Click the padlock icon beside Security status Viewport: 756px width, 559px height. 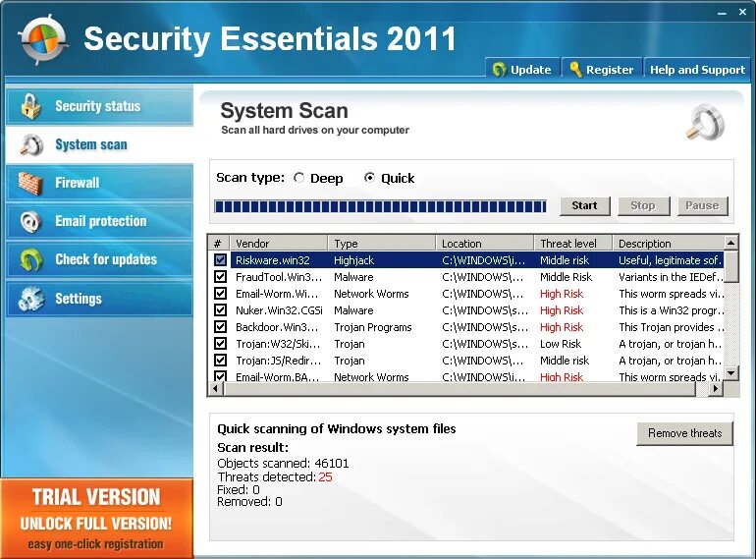pyautogui.click(x=30, y=106)
